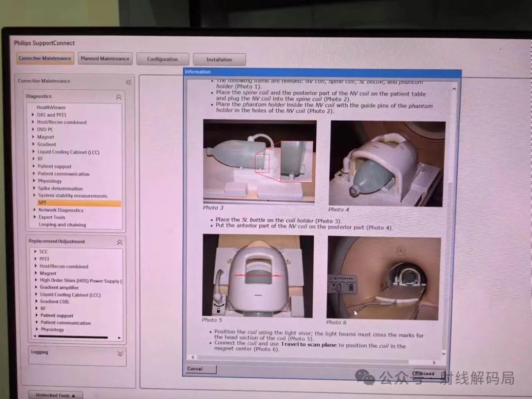Select Physiology in Replacement/Adjustment

pos(52,330)
